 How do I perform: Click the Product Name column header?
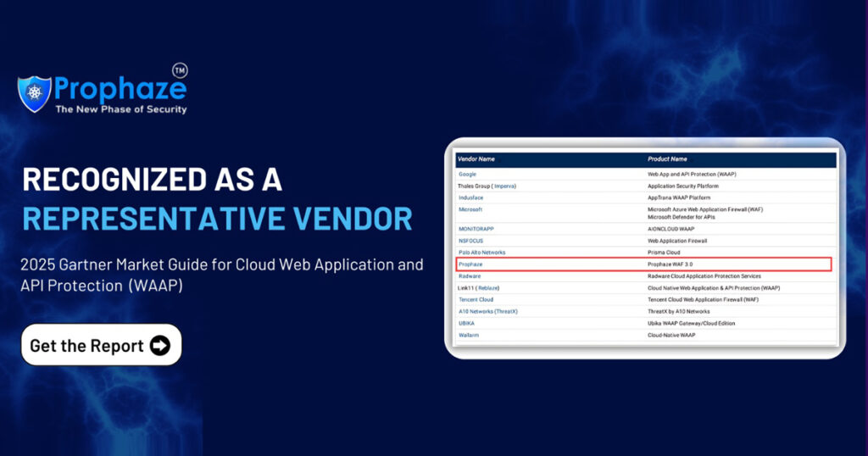(667, 158)
